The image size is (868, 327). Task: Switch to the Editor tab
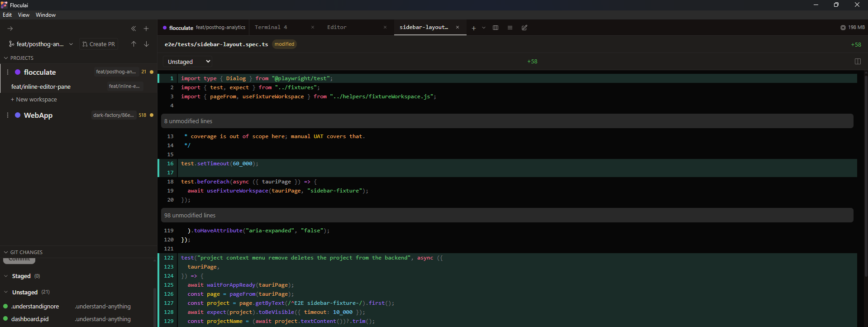coord(337,27)
